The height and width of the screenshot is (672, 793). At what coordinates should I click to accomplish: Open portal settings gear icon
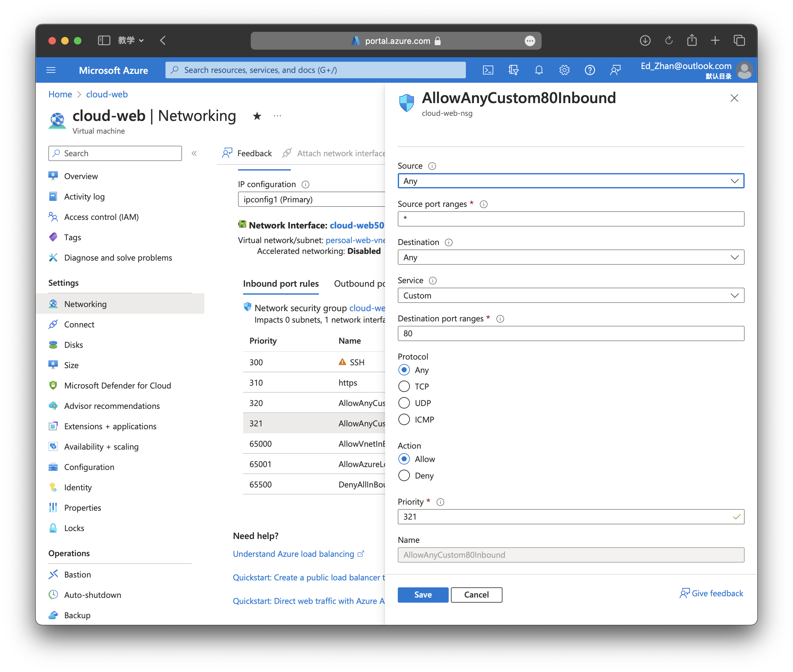(x=564, y=70)
